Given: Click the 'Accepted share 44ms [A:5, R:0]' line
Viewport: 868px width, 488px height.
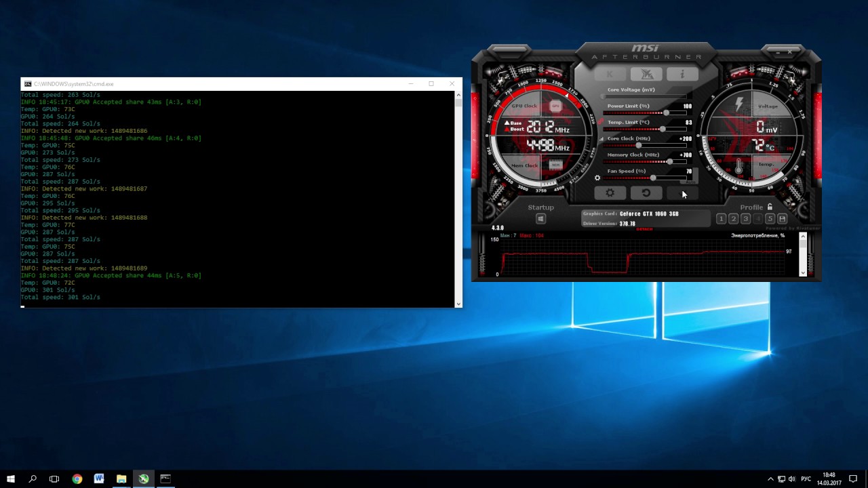Looking at the screenshot, I should pos(111,276).
